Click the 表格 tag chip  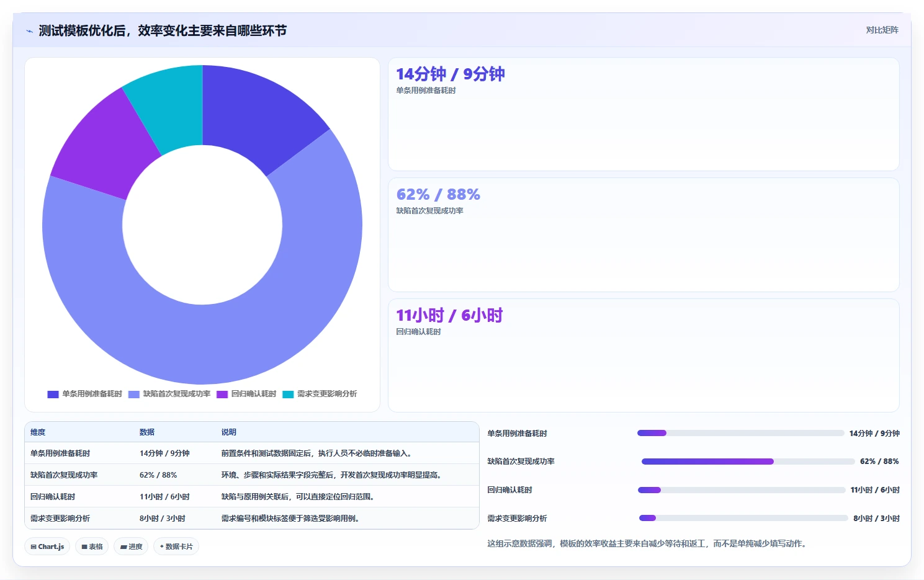[92, 547]
